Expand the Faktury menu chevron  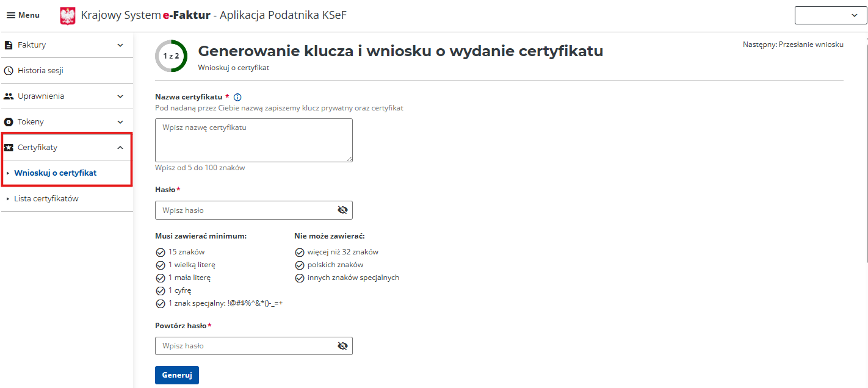pyautogui.click(x=120, y=45)
